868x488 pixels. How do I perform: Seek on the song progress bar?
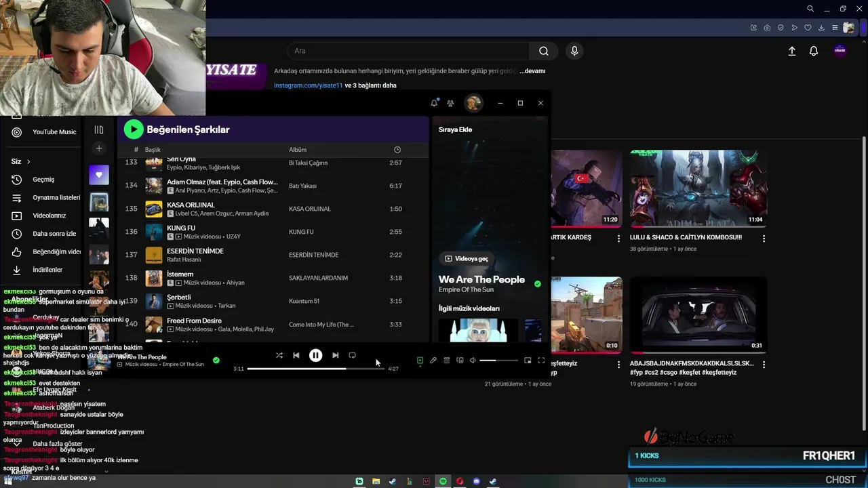pos(315,369)
